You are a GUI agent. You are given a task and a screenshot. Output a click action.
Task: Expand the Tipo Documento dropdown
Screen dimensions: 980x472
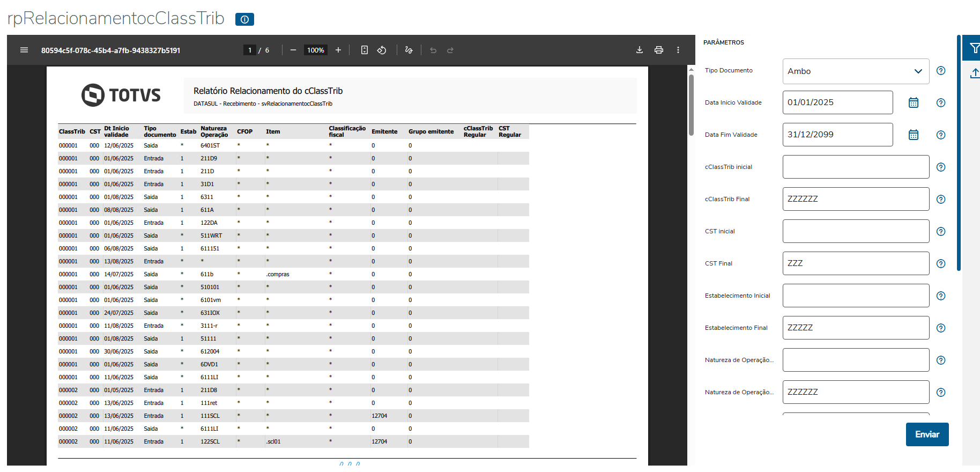point(856,71)
